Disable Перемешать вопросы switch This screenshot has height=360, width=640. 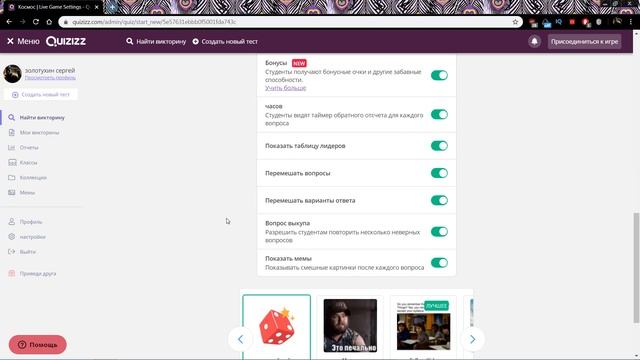(439, 173)
